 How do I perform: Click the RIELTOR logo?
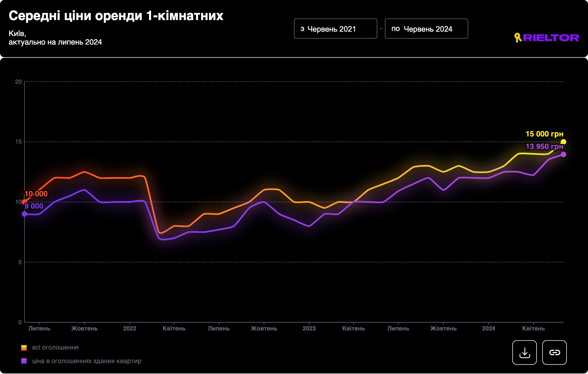point(546,38)
